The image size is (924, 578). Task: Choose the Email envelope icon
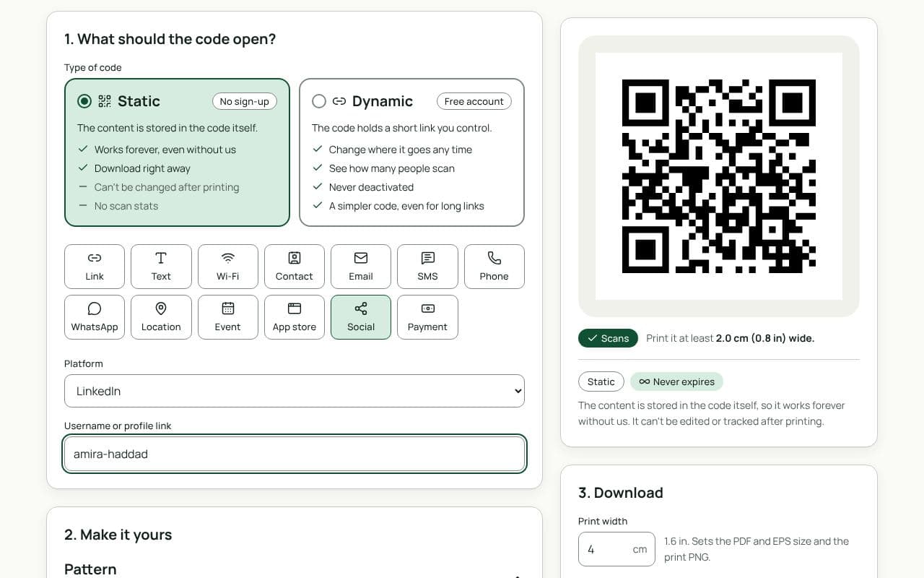(361, 258)
